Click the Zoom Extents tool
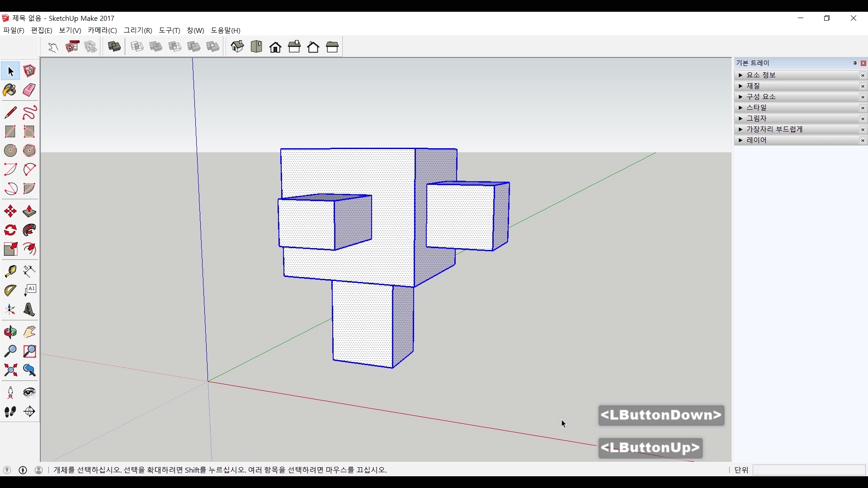The height and width of the screenshot is (488, 868). [10, 371]
